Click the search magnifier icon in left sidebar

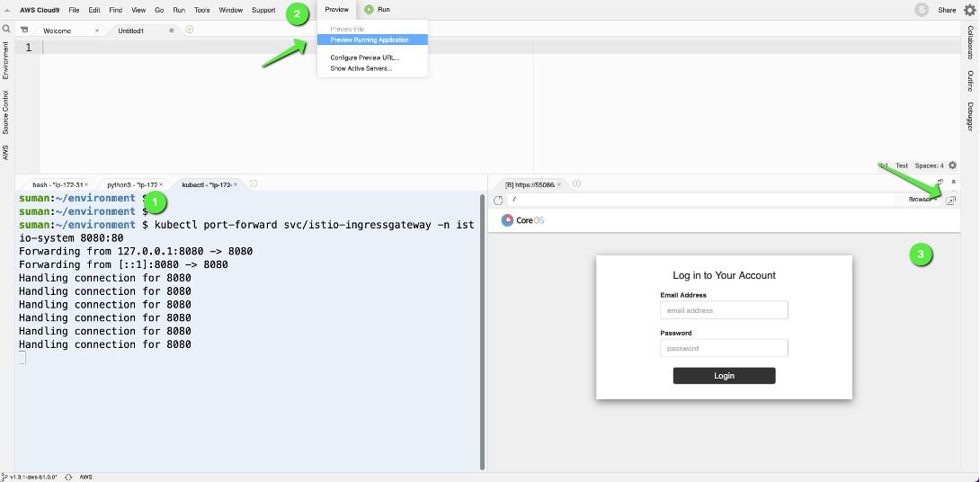tap(6, 29)
